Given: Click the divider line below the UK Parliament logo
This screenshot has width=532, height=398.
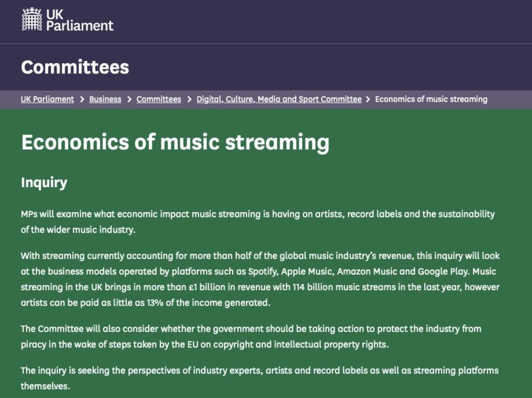Looking at the screenshot, I should pyautogui.click(x=266, y=44).
